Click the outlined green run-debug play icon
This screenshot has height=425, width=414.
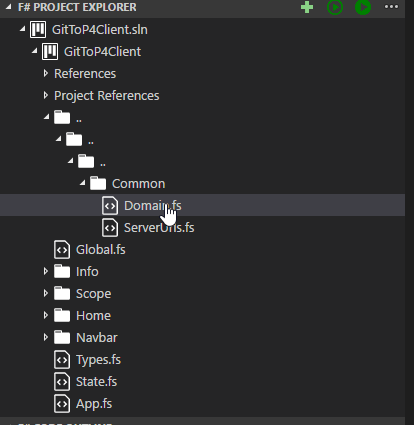(335, 7)
